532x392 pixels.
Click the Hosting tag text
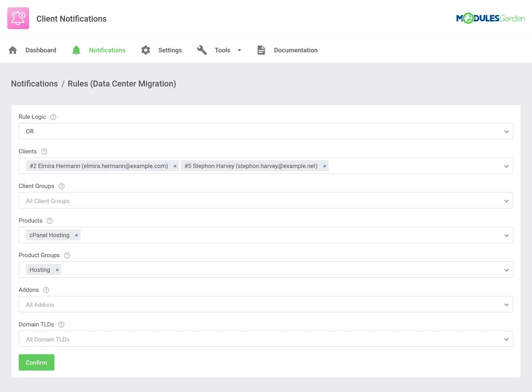pyautogui.click(x=40, y=270)
